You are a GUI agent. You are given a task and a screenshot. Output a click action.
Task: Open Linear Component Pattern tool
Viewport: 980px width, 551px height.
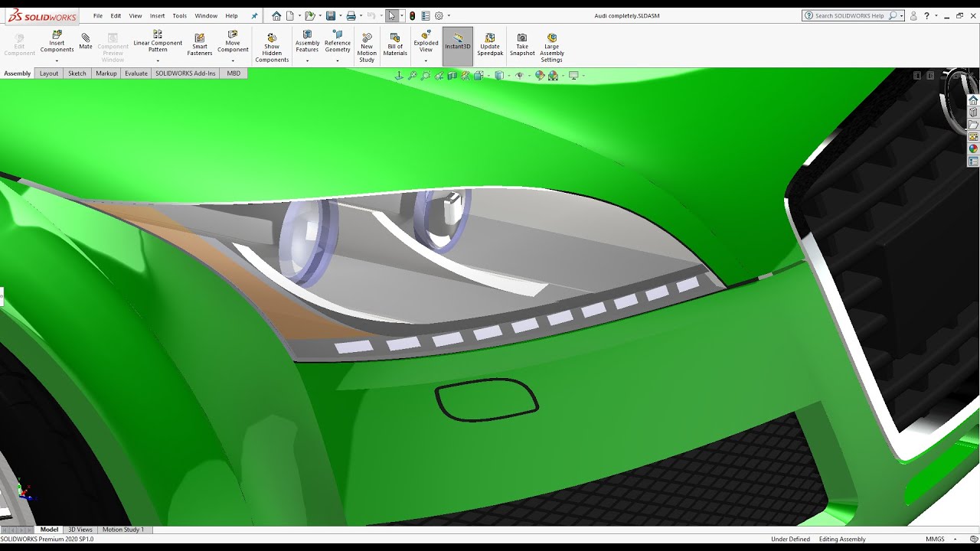click(158, 42)
